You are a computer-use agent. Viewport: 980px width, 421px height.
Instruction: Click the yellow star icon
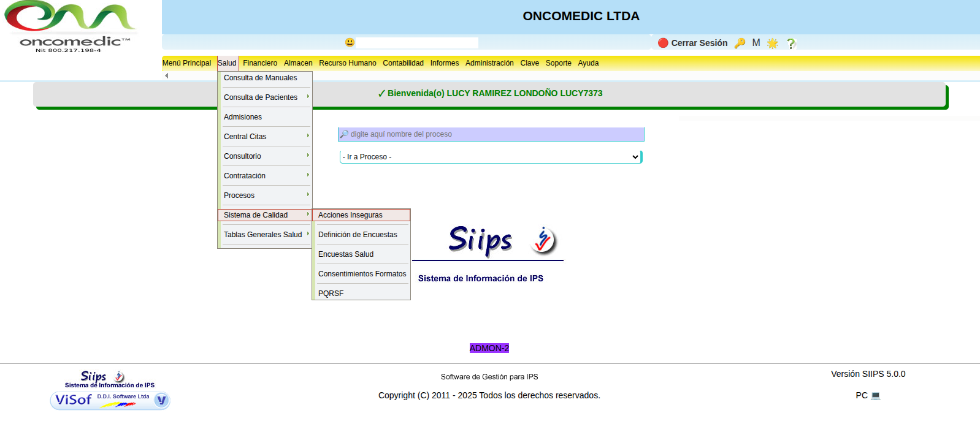(773, 43)
